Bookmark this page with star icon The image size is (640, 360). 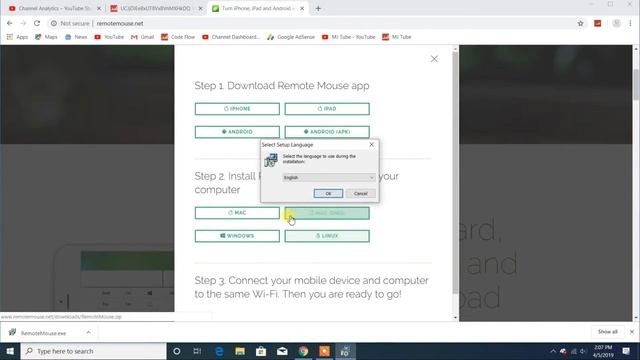click(580, 23)
